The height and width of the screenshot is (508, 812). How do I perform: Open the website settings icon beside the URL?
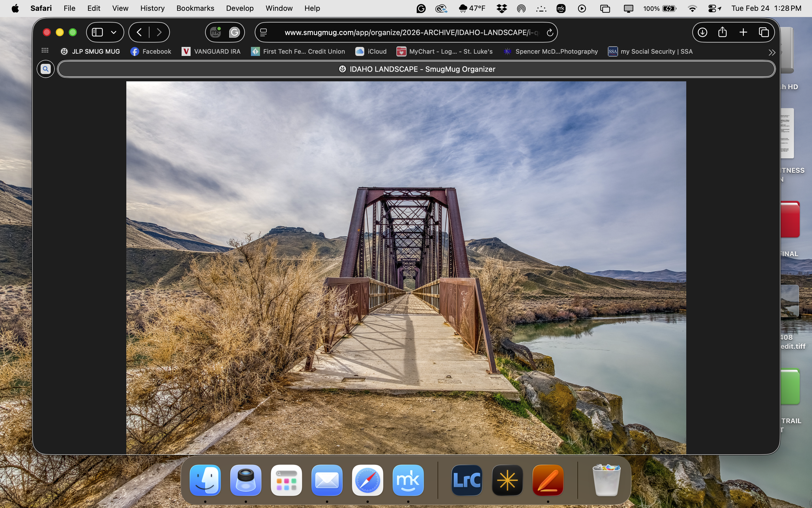[264, 32]
